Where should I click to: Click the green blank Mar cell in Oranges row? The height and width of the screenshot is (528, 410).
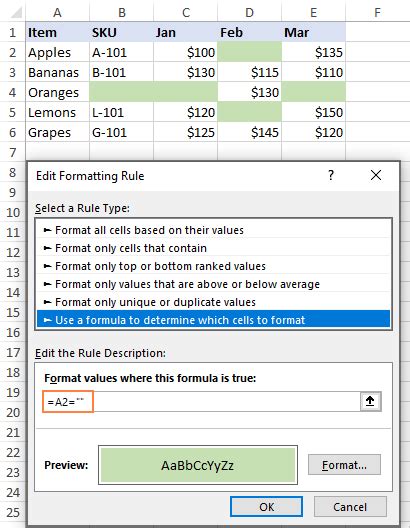(313, 92)
